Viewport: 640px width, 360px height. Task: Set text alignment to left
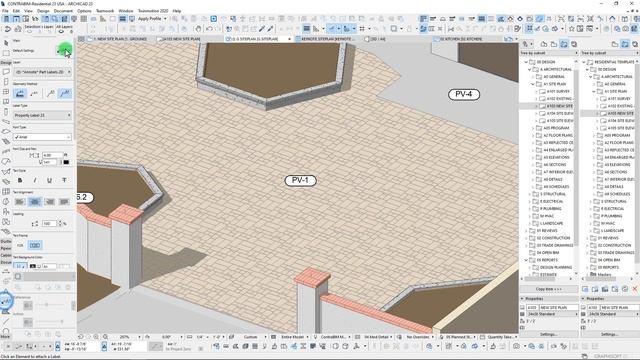20,202
